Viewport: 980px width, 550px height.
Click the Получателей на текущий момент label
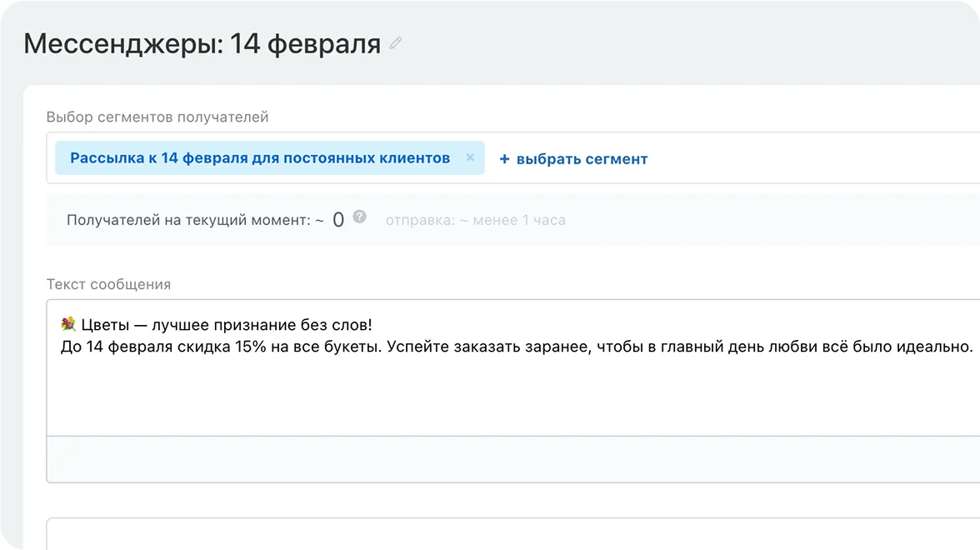click(195, 220)
